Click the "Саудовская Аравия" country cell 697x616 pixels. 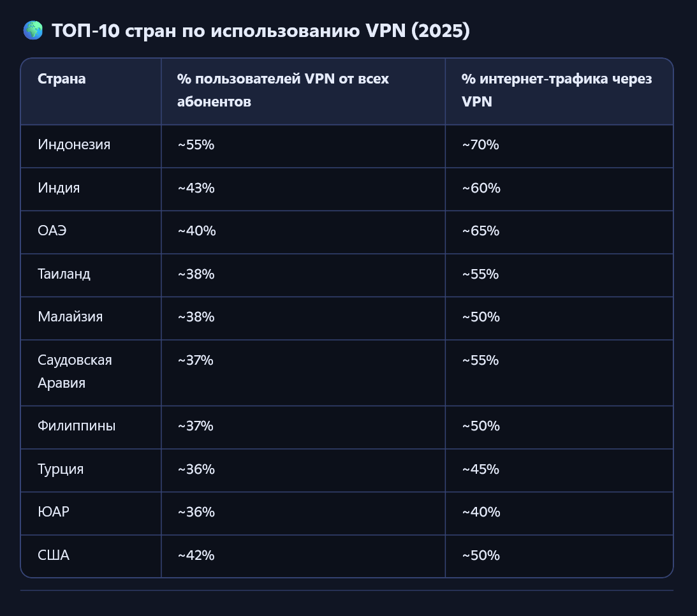click(75, 372)
